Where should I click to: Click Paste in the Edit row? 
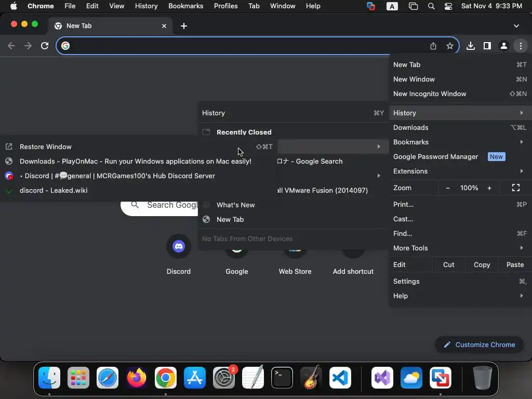pos(515,264)
